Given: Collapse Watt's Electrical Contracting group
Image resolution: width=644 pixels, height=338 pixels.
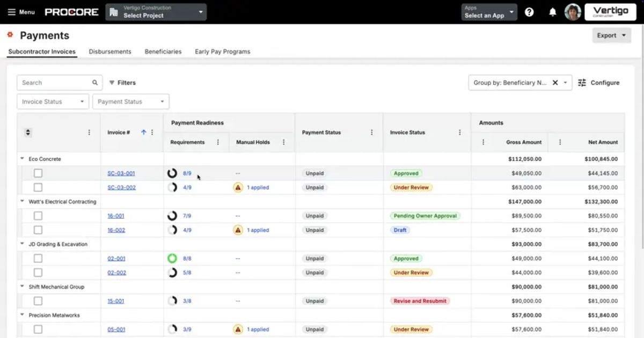Looking at the screenshot, I should point(22,202).
